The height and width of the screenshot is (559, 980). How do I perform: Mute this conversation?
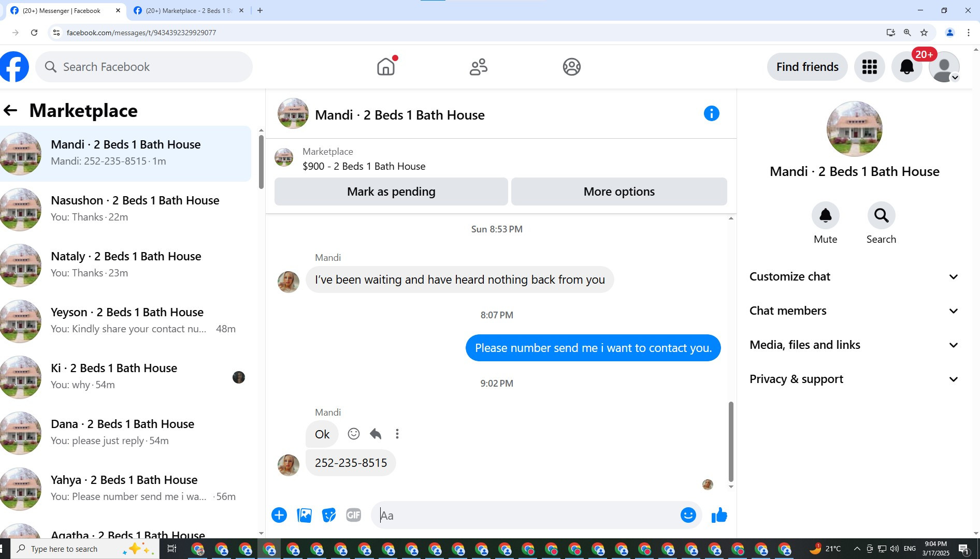[826, 215]
